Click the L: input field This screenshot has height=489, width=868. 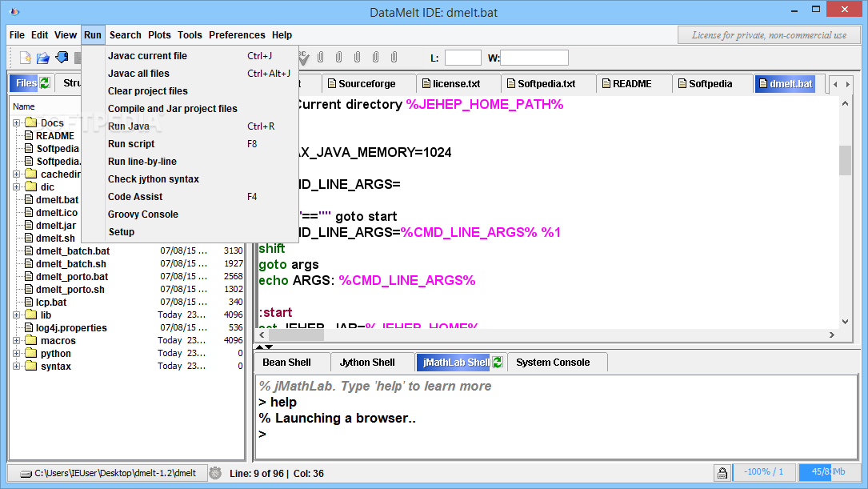pyautogui.click(x=462, y=58)
